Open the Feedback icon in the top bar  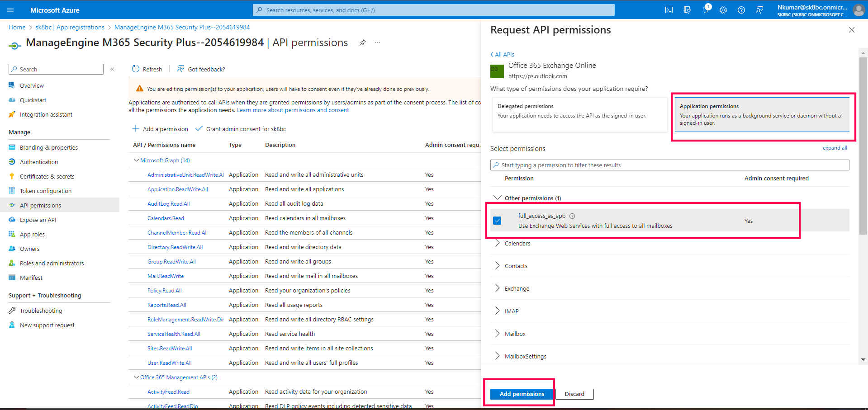click(759, 10)
